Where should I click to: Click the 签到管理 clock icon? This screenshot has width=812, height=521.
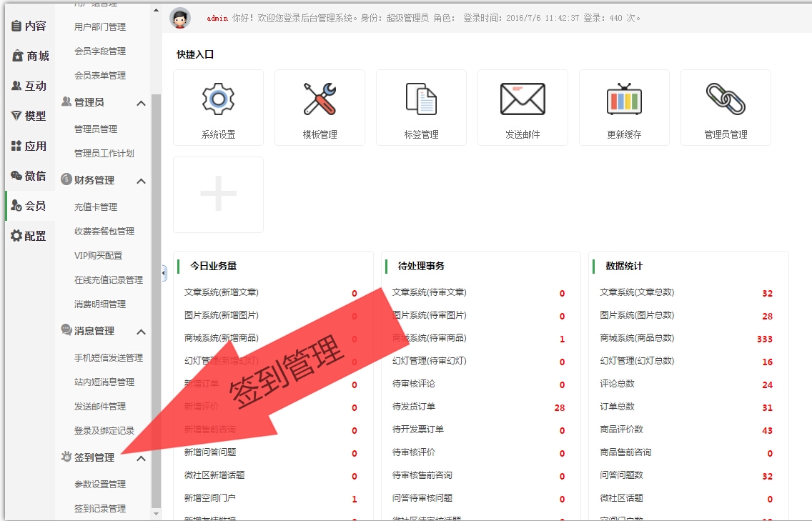coord(66,457)
